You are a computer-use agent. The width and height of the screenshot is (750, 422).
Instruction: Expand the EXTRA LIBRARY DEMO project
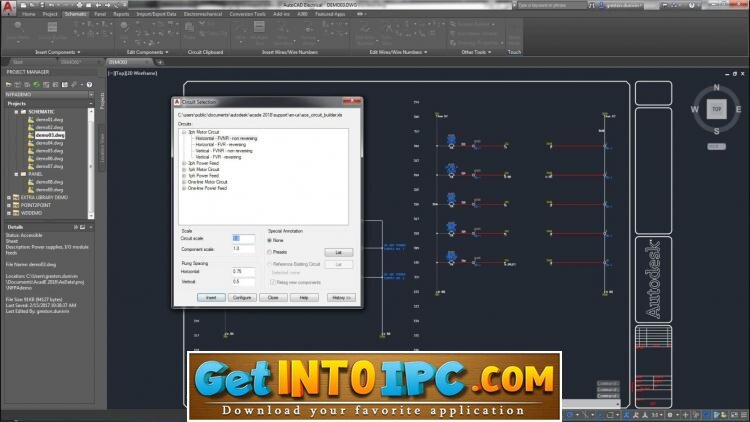(9, 197)
